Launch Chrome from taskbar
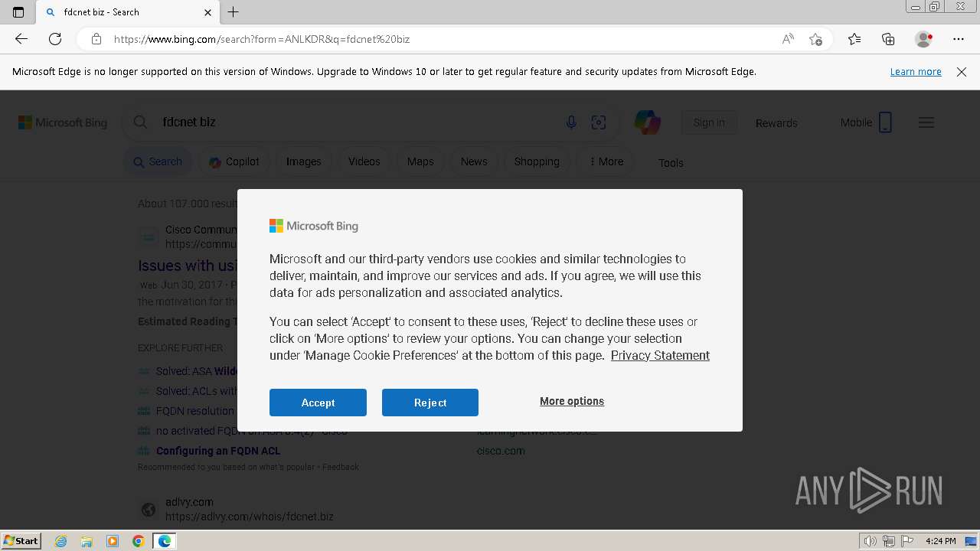This screenshot has width=980, height=551. coord(139,541)
